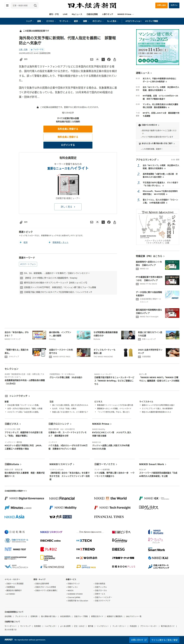The height and width of the screenshot is (644, 184).
Task: Expand 速報 nav dropdown
Action: pyautogui.click(x=40, y=21)
